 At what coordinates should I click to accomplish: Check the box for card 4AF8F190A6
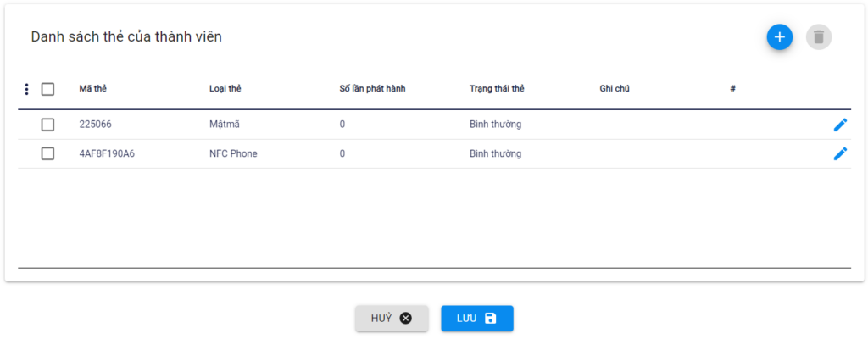(x=47, y=153)
